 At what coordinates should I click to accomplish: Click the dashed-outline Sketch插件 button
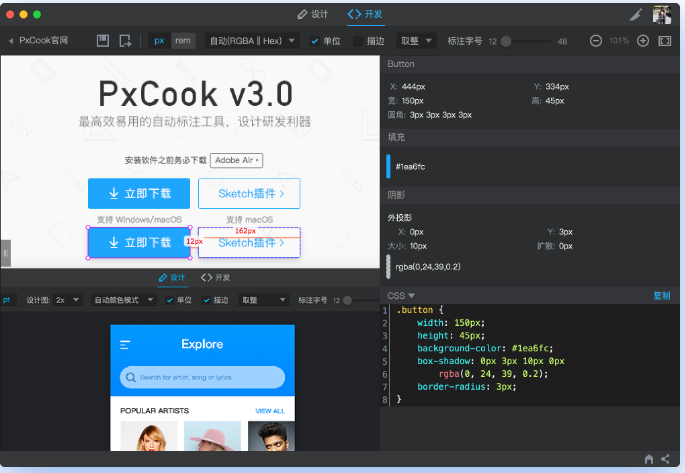coord(249,242)
